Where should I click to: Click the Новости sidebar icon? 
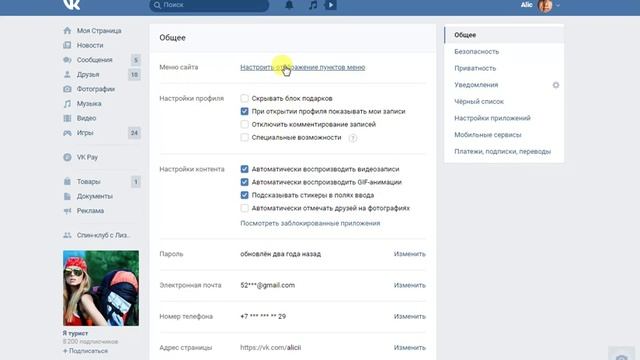67,45
